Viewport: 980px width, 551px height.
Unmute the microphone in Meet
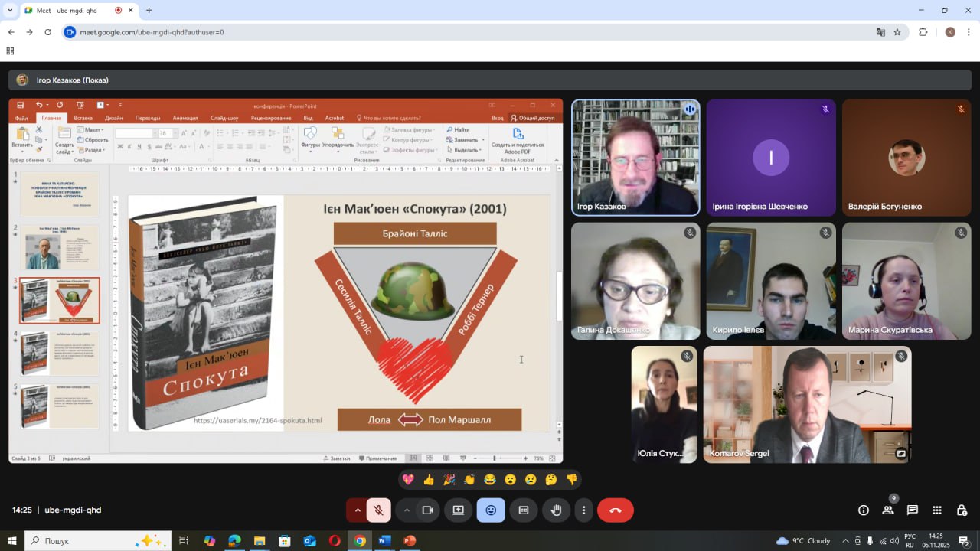click(378, 510)
